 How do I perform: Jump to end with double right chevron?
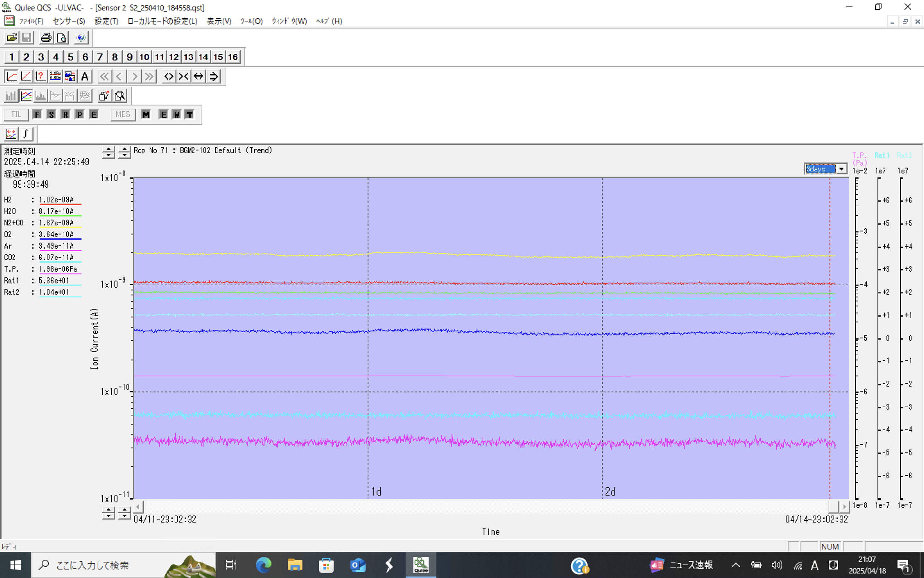pos(149,76)
